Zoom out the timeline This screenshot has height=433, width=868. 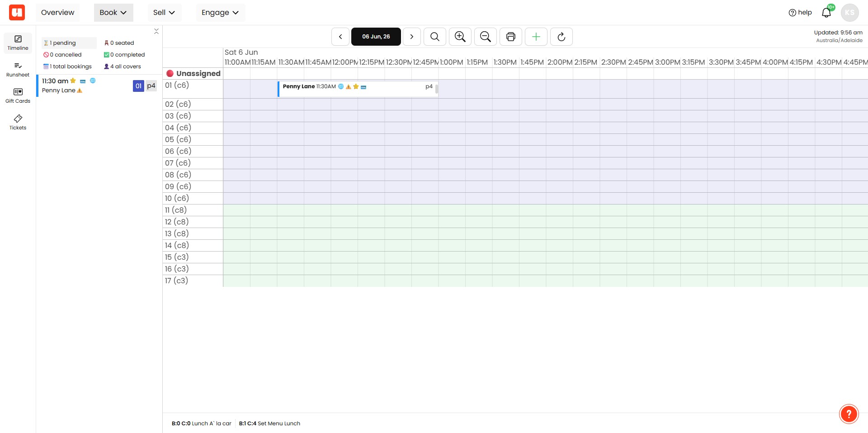486,37
